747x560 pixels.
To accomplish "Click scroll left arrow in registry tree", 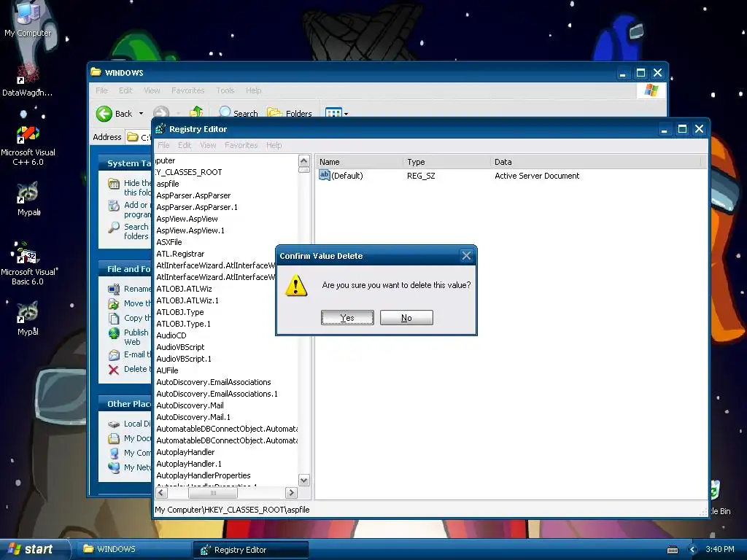I will (x=161, y=493).
